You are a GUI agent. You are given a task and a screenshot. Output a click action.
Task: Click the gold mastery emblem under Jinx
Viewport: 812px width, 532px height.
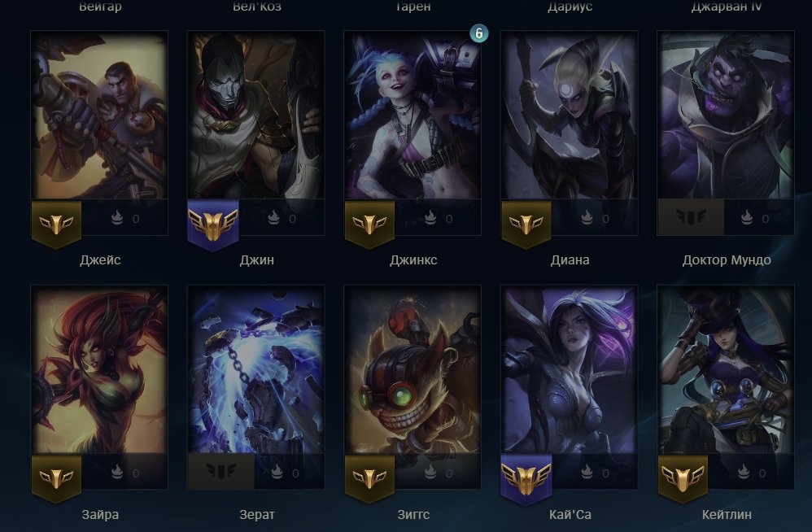click(369, 224)
